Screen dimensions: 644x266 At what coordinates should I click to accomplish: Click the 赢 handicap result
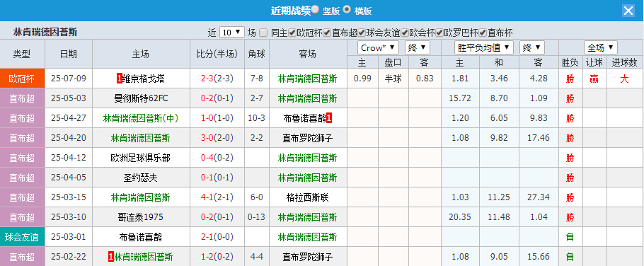594,79
